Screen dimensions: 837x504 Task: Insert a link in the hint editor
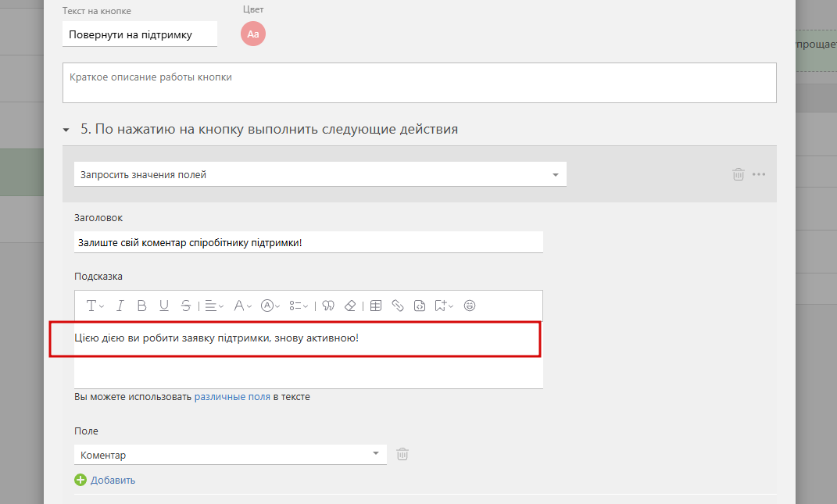point(397,306)
